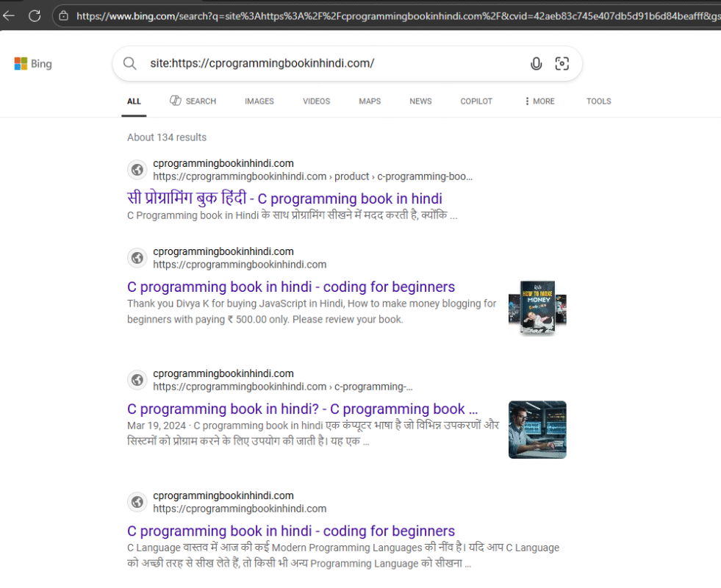Click the globe icon next to the second result
The height and width of the screenshot is (588, 721).
pyautogui.click(x=137, y=258)
